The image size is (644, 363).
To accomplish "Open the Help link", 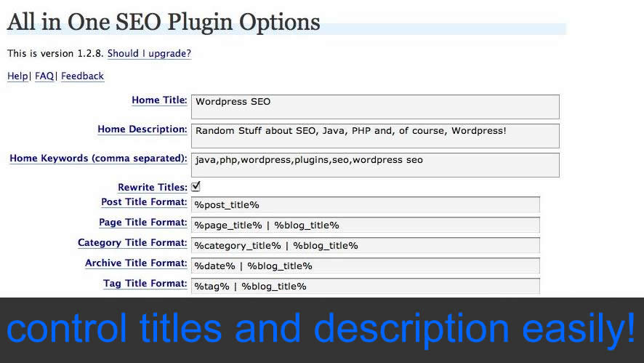I will (17, 76).
